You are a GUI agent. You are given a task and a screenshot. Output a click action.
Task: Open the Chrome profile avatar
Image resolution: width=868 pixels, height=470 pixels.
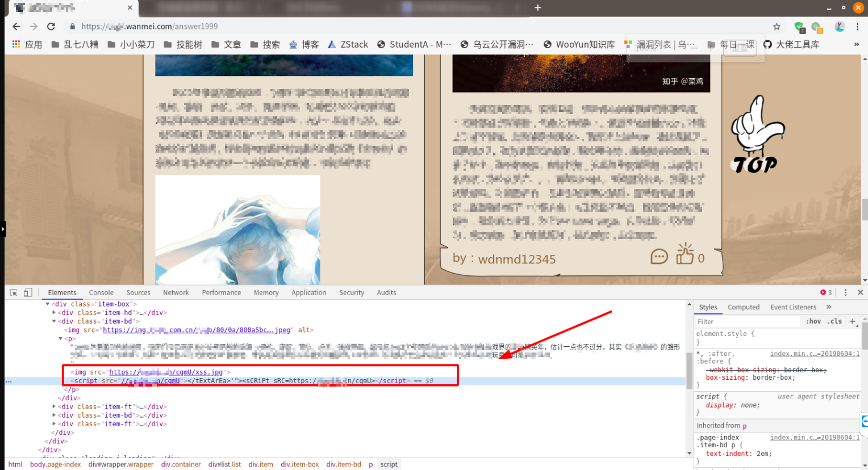click(840, 27)
